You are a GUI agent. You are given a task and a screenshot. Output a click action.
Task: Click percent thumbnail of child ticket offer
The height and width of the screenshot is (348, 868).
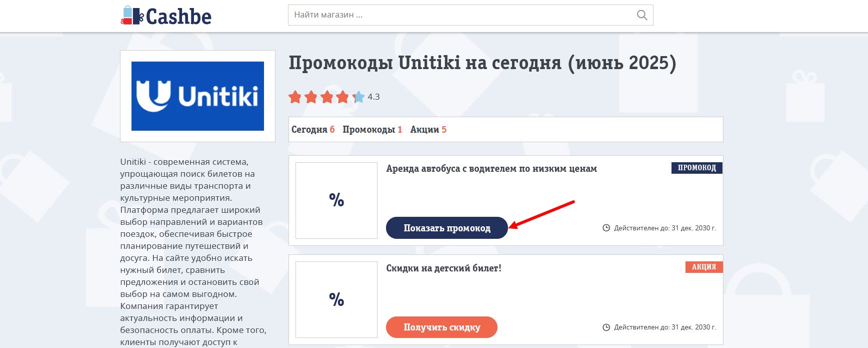(x=336, y=299)
